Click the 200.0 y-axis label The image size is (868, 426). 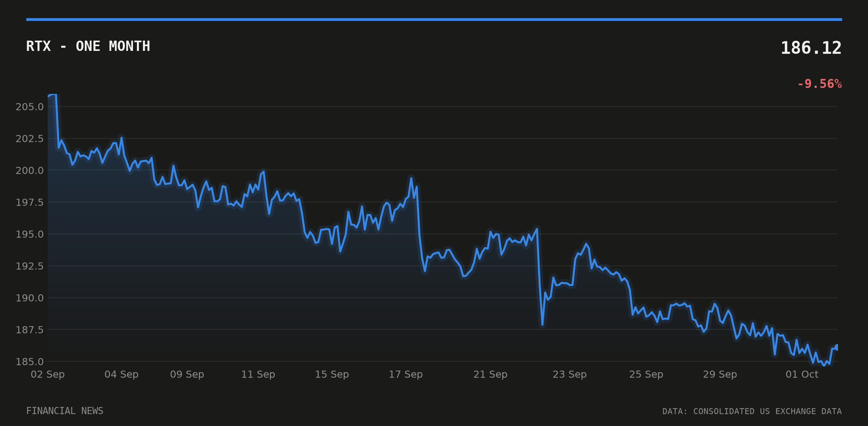coord(30,170)
